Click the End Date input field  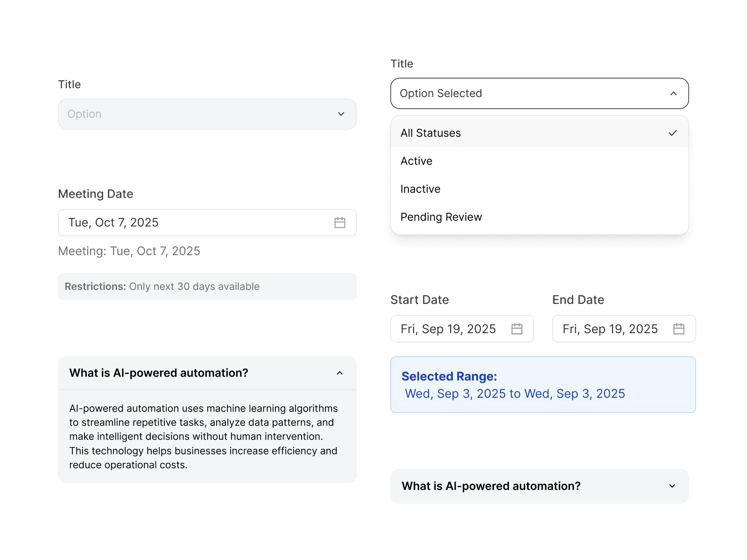coord(610,329)
